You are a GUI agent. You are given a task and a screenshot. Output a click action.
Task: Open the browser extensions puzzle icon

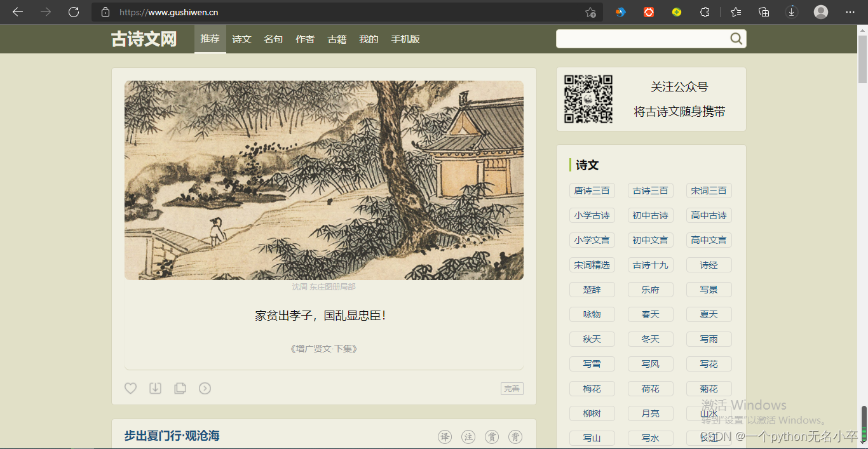[705, 12]
